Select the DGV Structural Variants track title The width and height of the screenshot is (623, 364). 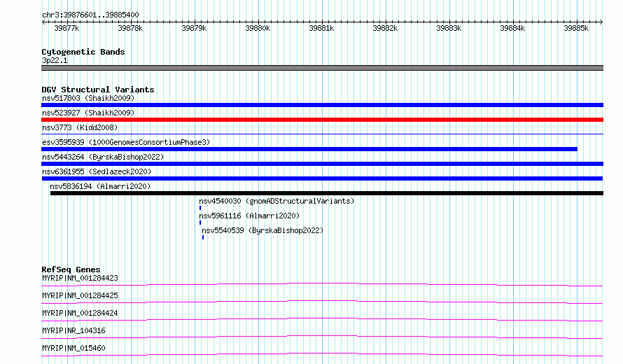[98, 90]
